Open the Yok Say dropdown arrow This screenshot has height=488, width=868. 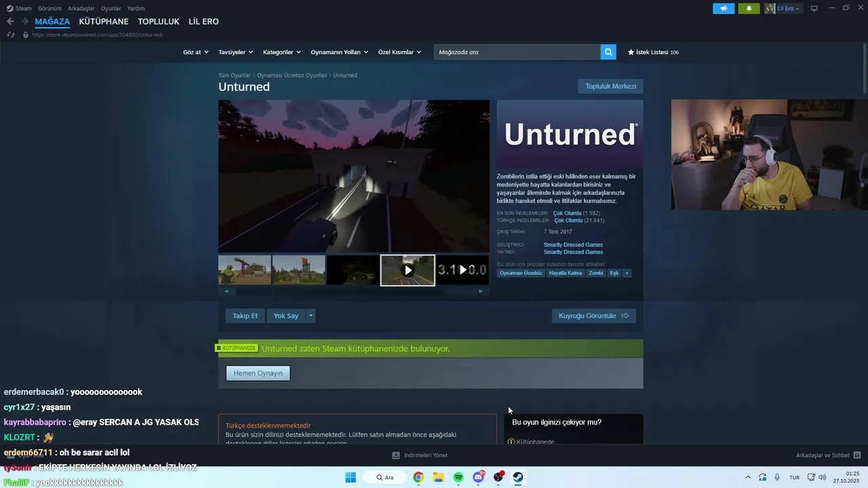tap(311, 316)
